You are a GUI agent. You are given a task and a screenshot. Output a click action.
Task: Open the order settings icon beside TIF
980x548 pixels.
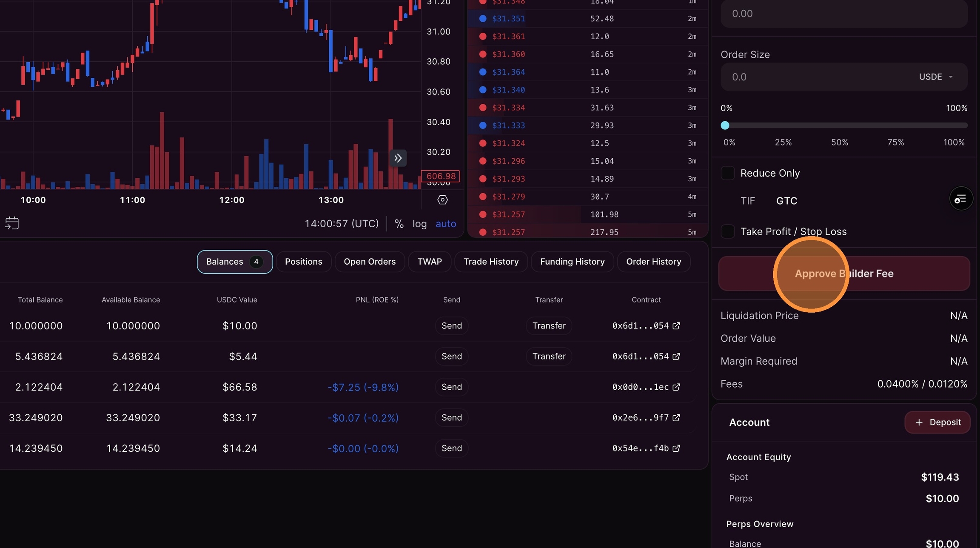[961, 199]
